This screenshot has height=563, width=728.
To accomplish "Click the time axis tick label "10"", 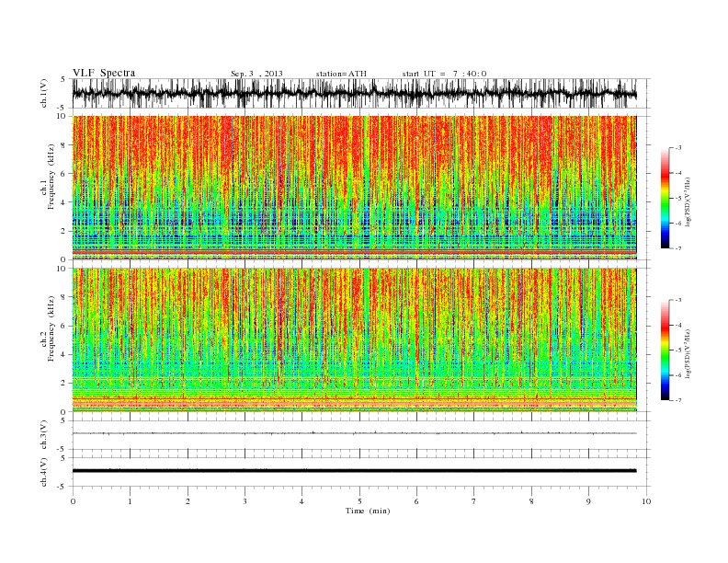I will click(x=646, y=501).
